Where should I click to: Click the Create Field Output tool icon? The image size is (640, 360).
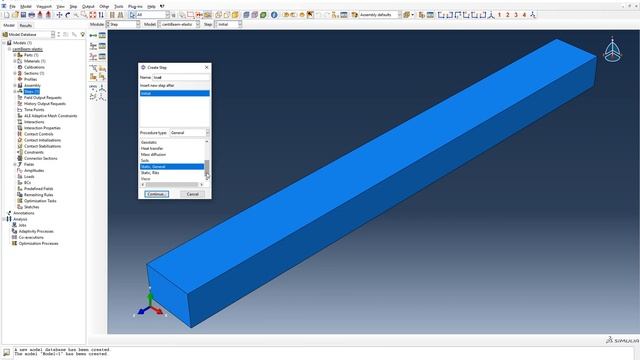(93, 46)
